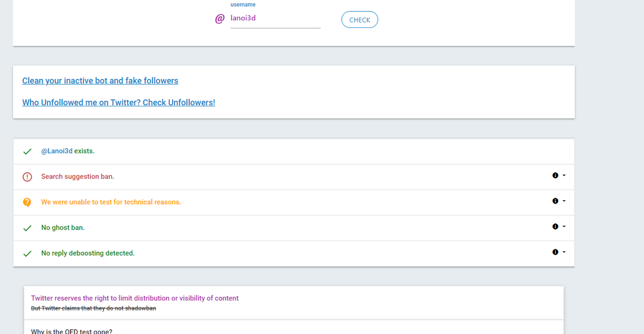
Task: Click green checkmark beside No ghost ban
Action: tap(27, 228)
